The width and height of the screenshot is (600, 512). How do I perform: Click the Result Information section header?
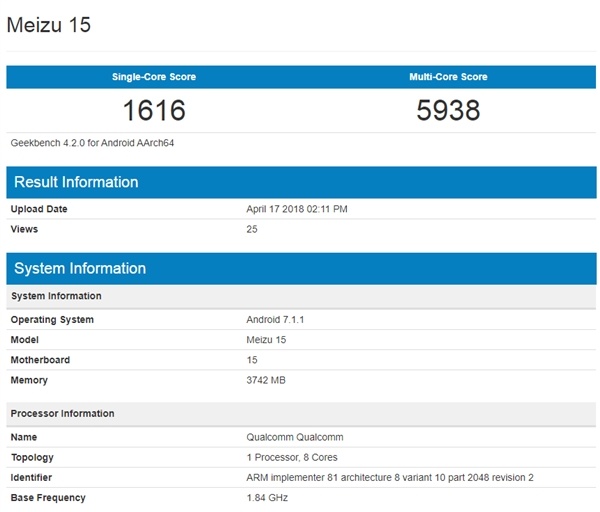pos(301,182)
